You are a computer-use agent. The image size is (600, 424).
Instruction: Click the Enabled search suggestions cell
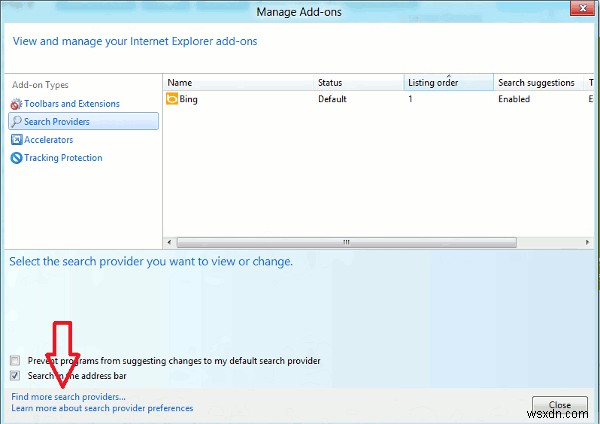514,99
